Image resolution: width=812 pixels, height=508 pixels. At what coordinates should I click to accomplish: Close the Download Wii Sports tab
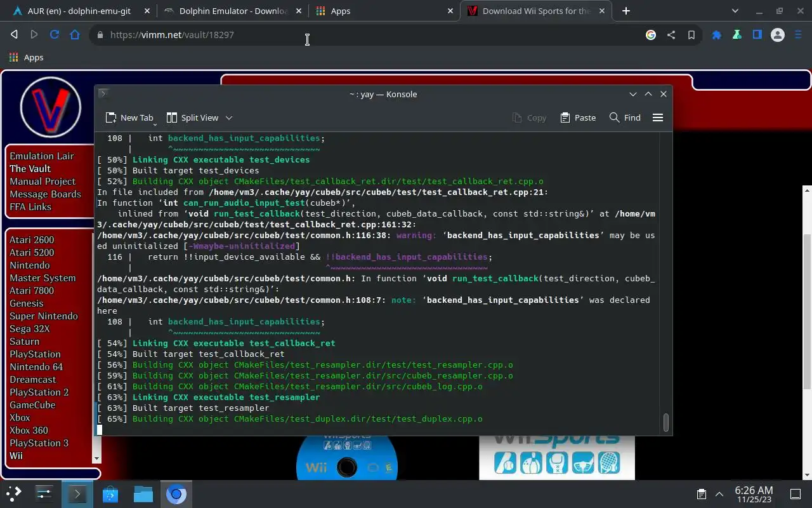tap(603, 11)
